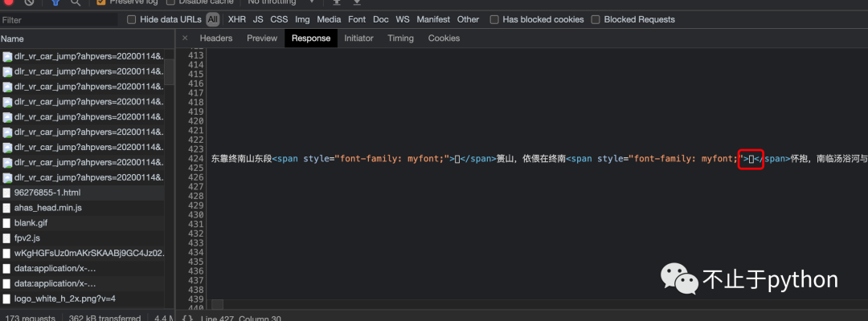Select the ahas_head.min.js request
Image resolution: width=868 pixels, height=321 pixels.
point(47,208)
